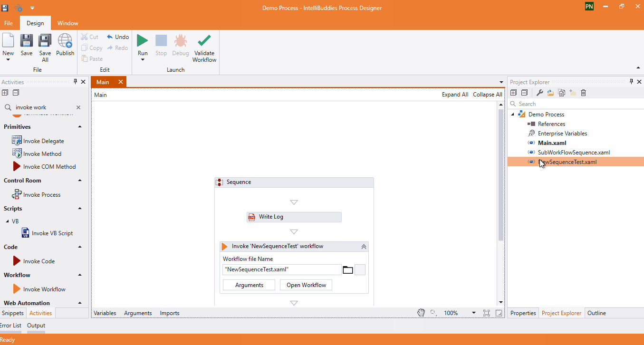Open the Window menu
This screenshot has width=644, height=345.
(x=67, y=23)
